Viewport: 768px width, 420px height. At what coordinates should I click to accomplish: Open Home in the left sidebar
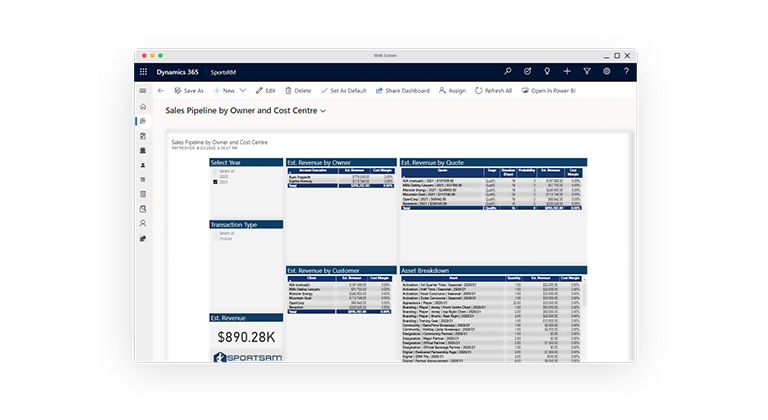(143, 107)
